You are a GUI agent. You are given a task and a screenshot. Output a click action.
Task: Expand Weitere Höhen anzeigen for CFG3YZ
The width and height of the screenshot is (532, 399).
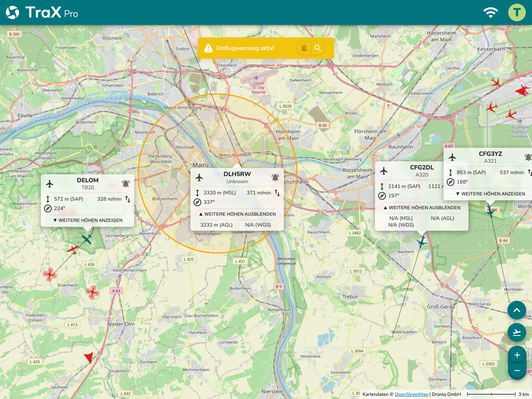click(x=491, y=194)
